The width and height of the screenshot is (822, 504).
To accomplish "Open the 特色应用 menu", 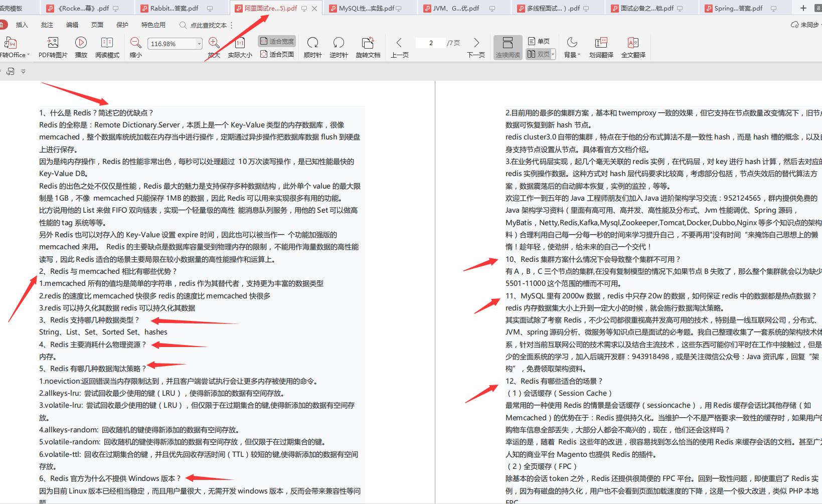I will pos(153,25).
